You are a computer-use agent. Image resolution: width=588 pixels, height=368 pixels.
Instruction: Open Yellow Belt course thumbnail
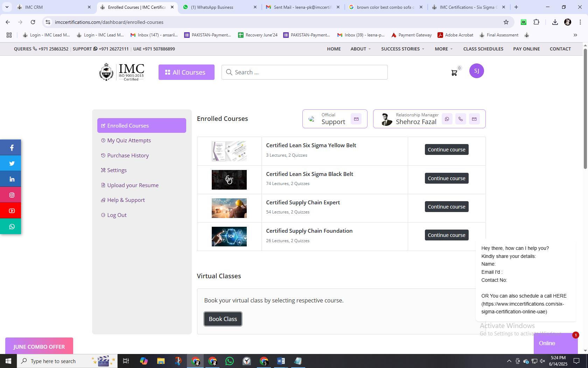pyautogui.click(x=229, y=151)
